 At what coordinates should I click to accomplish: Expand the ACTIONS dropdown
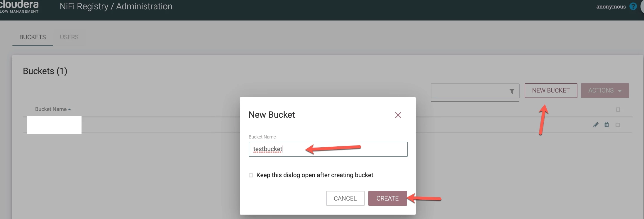click(x=605, y=90)
